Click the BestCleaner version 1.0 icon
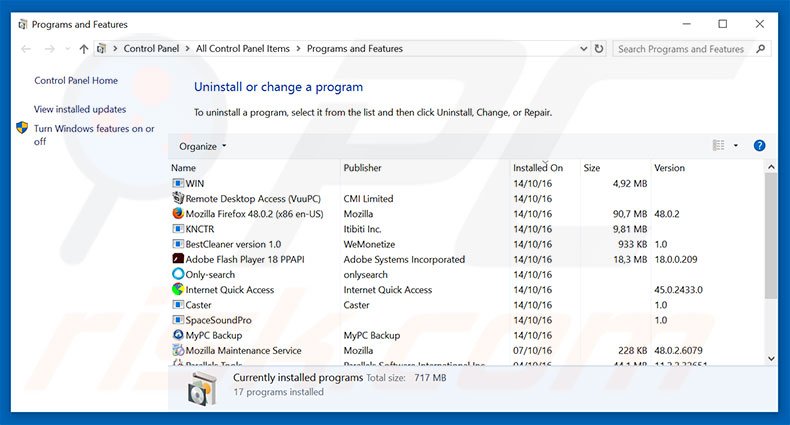 178,244
